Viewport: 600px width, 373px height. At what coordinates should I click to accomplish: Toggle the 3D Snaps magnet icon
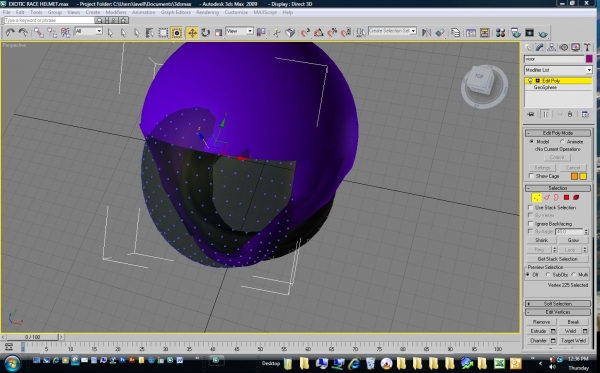(x=305, y=33)
